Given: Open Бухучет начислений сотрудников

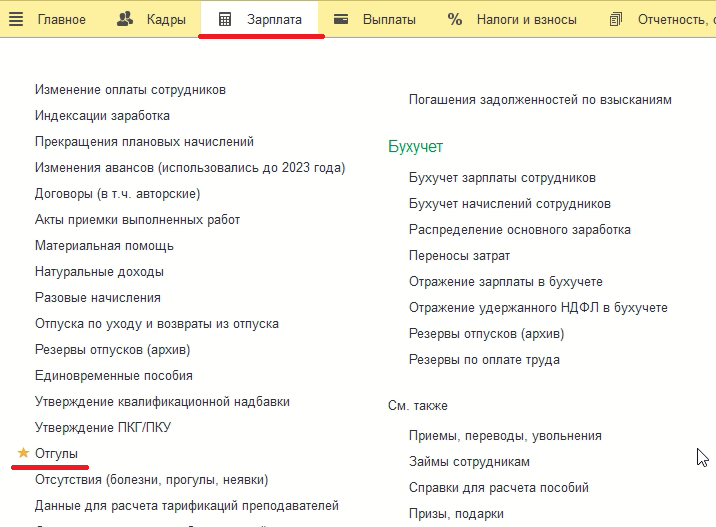Looking at the screenshot, I should click(x=510, y=204).
